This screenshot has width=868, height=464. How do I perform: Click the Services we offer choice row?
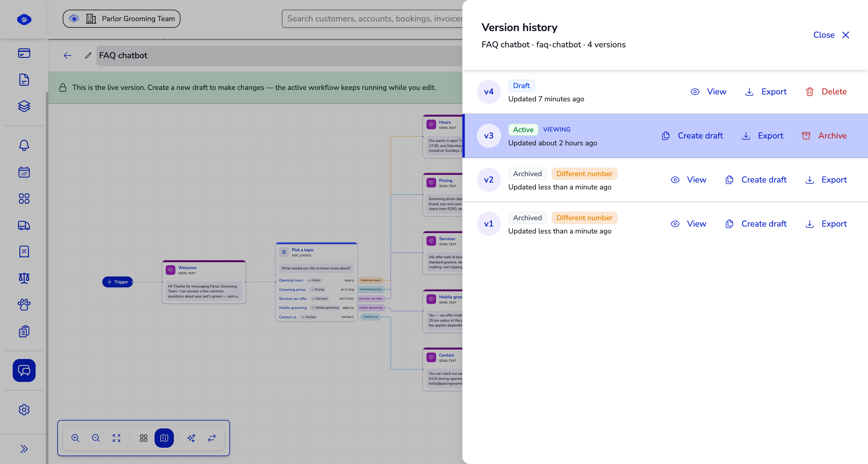(316, 298)
